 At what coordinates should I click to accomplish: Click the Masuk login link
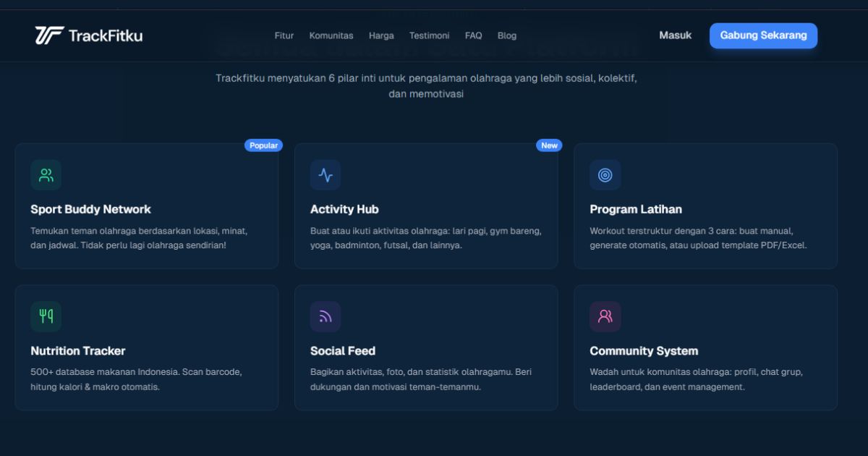(x=675, y=35)
